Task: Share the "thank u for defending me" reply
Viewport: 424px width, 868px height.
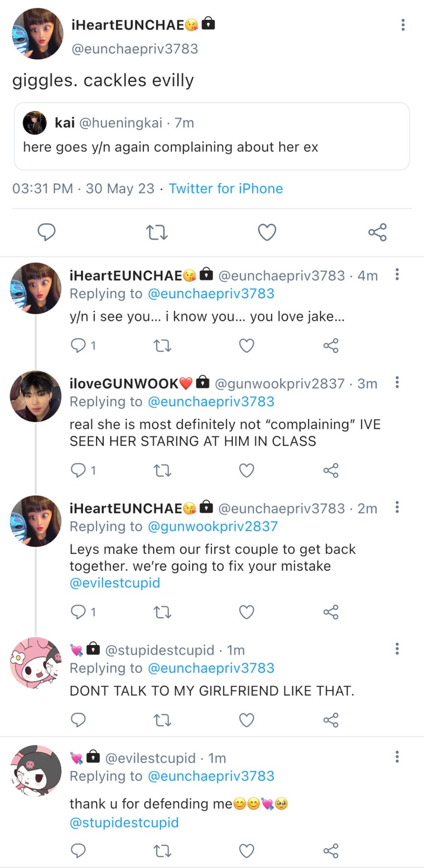Action: click(x=331, y=851)
